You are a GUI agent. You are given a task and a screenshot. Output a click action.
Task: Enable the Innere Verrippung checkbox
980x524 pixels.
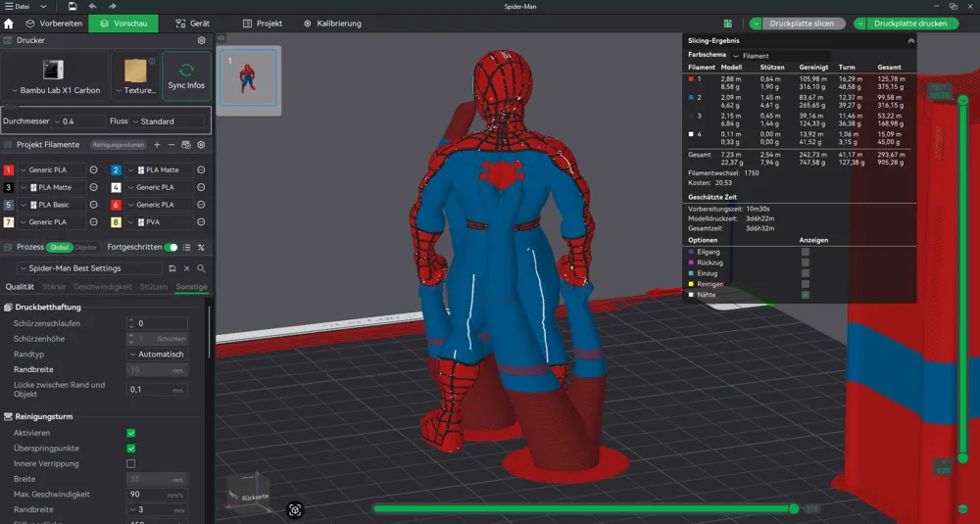[130, 464]
